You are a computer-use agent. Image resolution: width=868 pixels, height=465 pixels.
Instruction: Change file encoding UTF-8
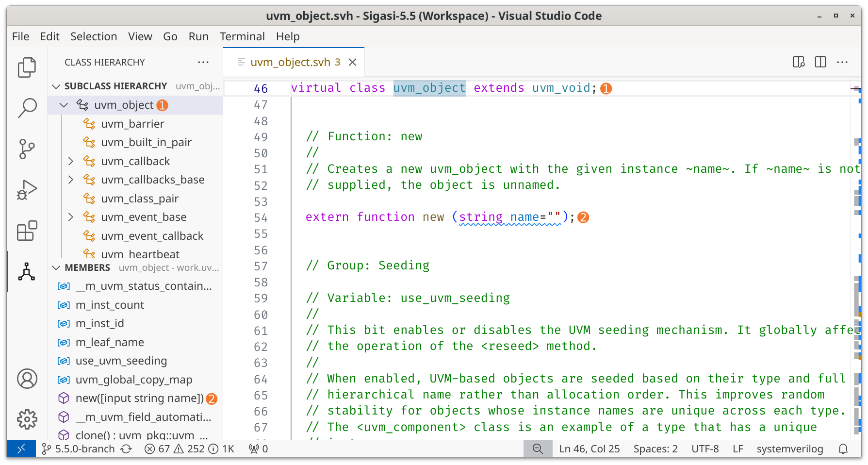click(x=705, y=449)
